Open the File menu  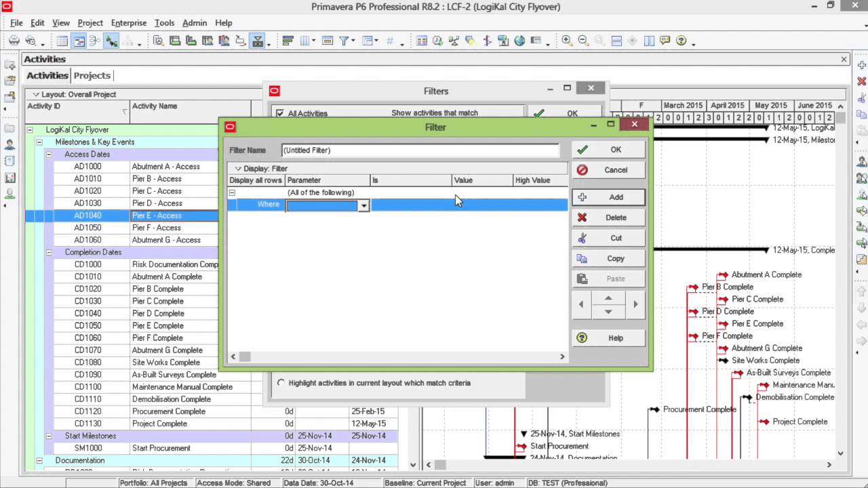(x=16, y=23)
